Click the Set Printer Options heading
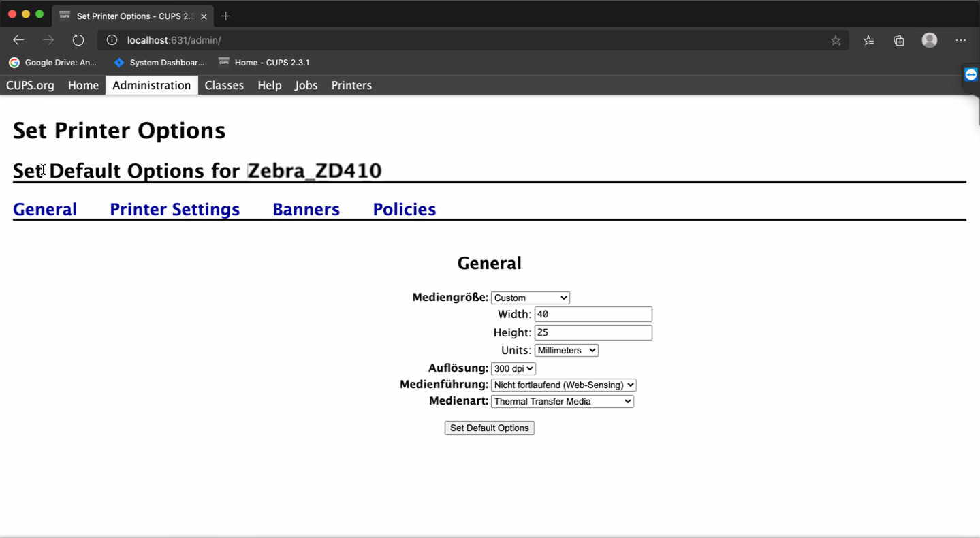 click(119, 130)
